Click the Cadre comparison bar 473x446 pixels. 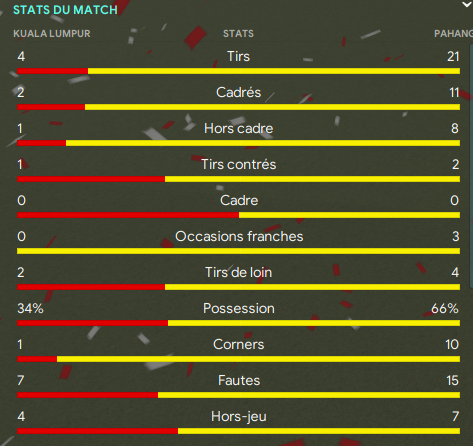(239, 215)
